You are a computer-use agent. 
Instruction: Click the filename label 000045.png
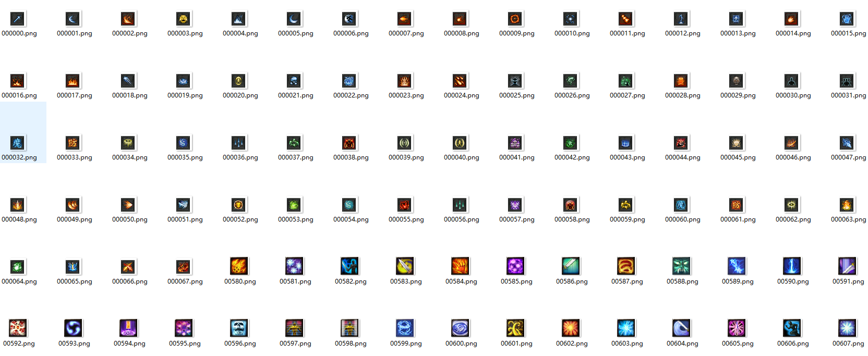738,157
